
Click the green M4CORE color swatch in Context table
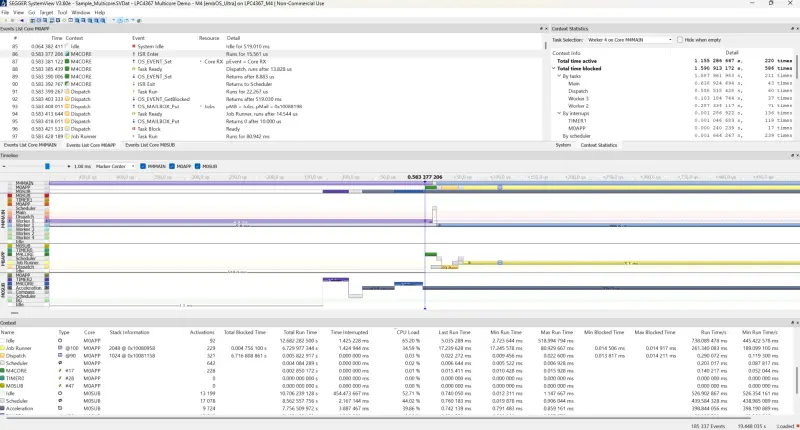(3, 371)
